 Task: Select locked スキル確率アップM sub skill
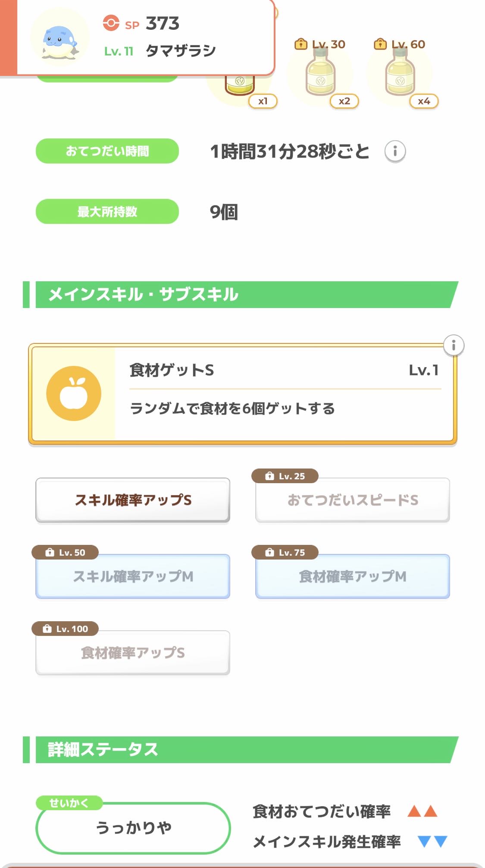(133, 576)
